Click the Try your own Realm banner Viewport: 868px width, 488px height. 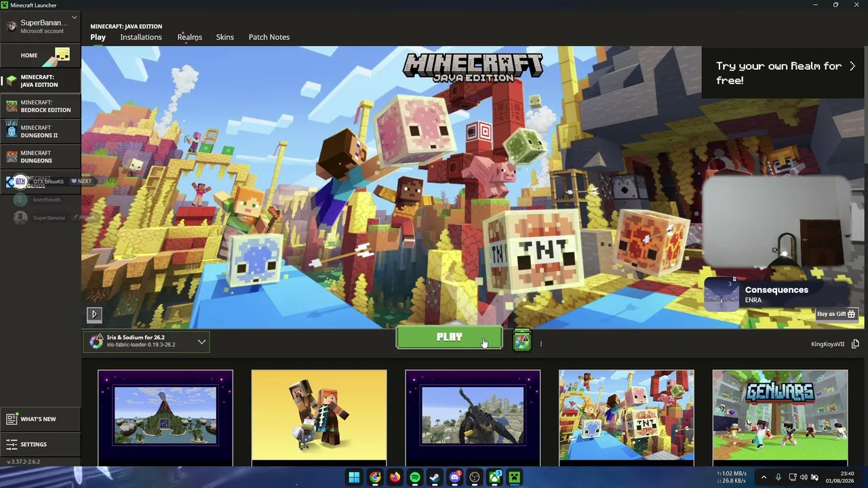785,73
